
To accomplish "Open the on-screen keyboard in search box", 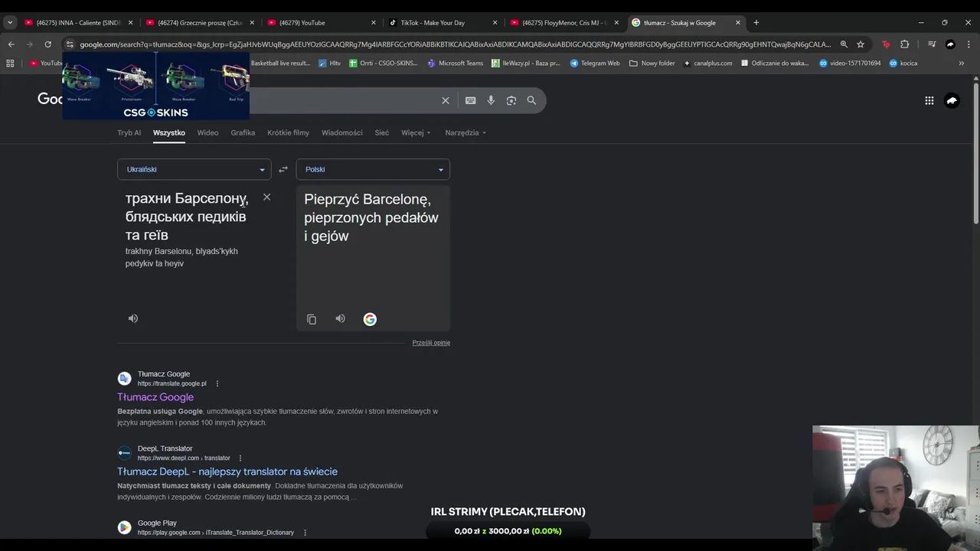I will tap(470, 100).
